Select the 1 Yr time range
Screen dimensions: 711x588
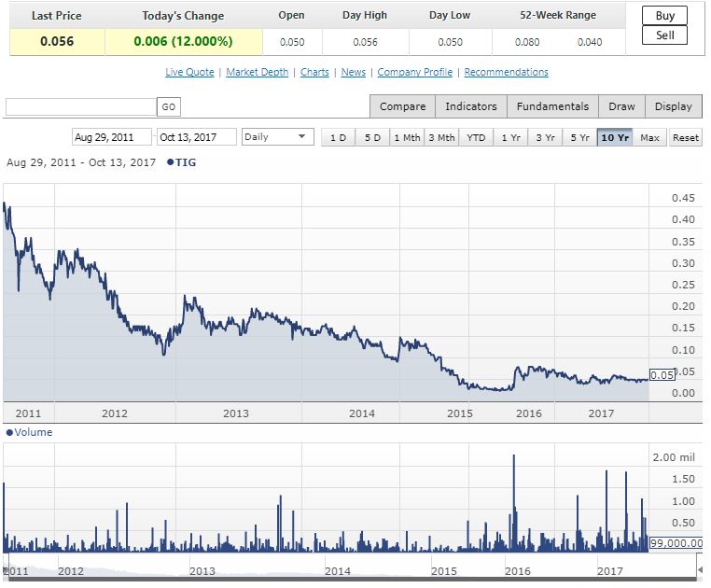click(510, 137)
